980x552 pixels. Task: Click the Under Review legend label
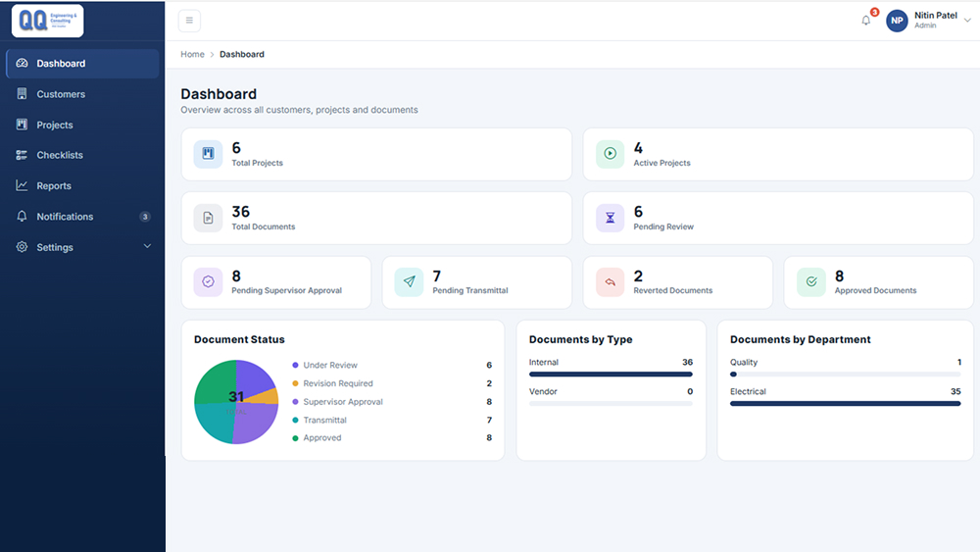pos(330,365)
